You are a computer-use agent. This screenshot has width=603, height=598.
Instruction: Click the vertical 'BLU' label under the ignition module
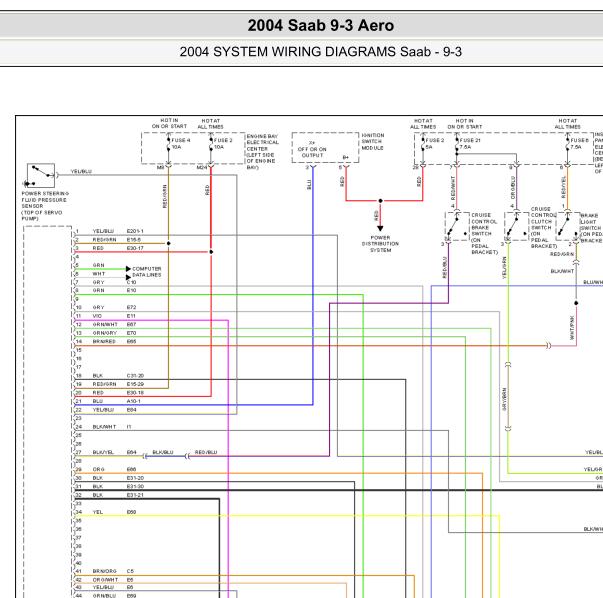309,185
